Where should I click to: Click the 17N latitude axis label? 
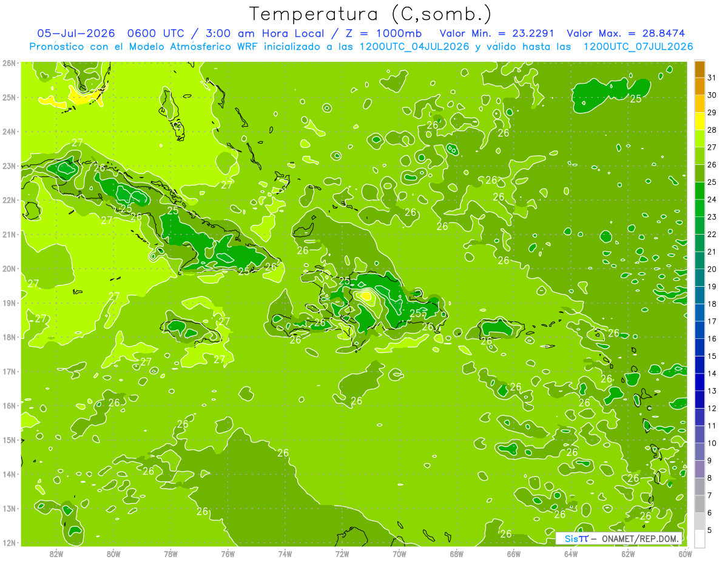point(8,372)
